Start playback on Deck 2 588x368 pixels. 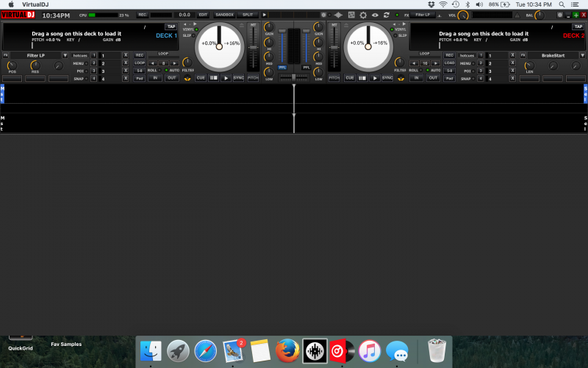coord(375,78)
